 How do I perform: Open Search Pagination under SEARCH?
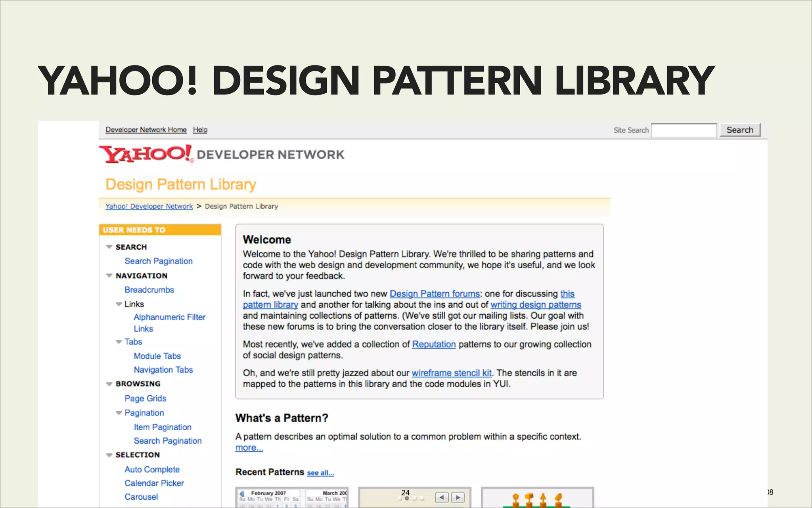(x=159, y=261)
